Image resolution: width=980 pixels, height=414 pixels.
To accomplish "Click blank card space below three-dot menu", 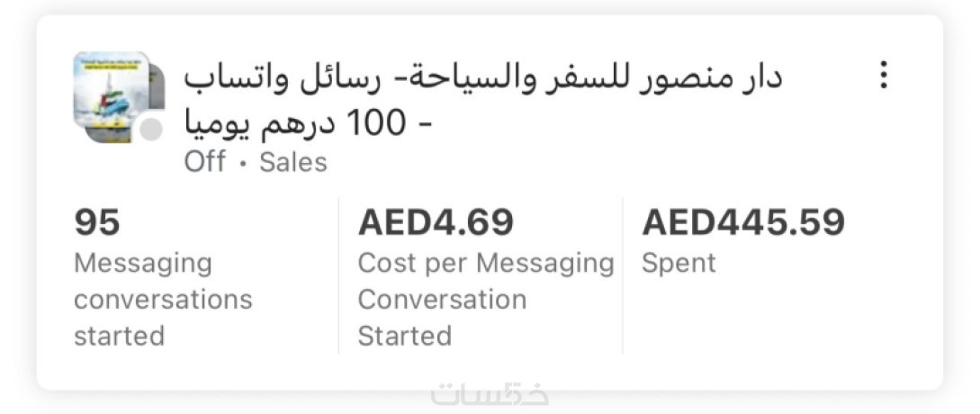I will click(883, 144).
